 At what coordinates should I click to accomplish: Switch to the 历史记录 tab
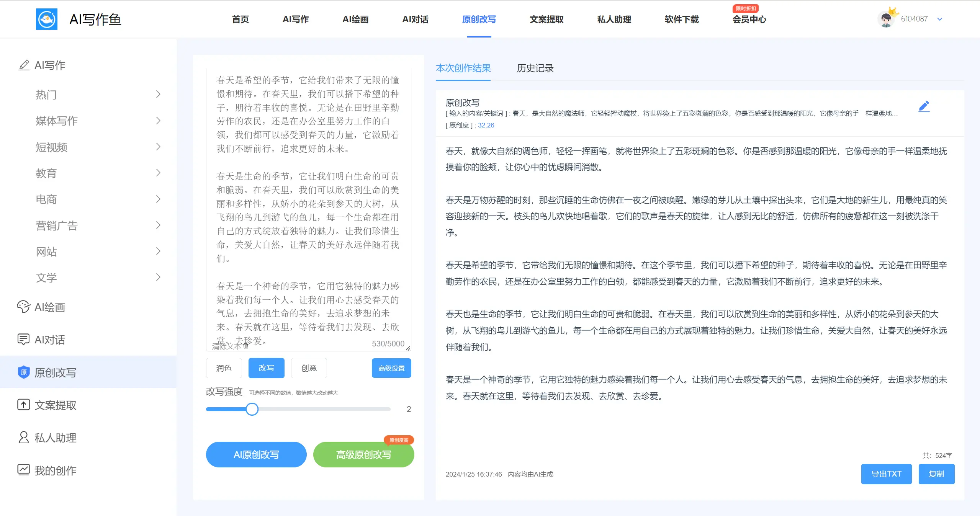535,68
